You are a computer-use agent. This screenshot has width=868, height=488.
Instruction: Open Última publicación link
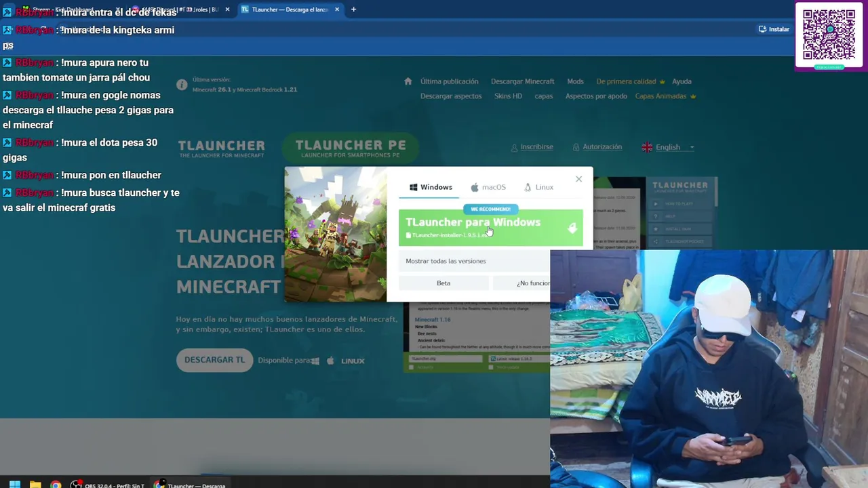point(449,81)
